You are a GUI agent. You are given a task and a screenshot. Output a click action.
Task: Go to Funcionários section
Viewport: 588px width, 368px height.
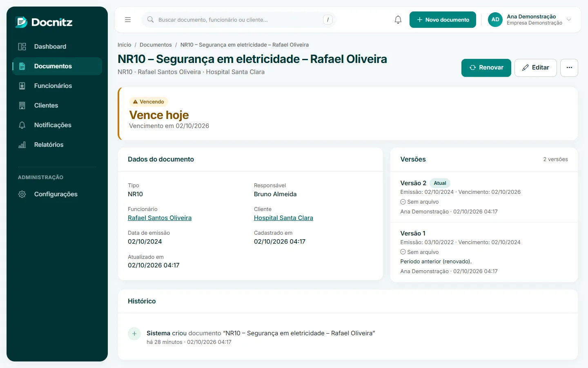click(x=57, y=86)
